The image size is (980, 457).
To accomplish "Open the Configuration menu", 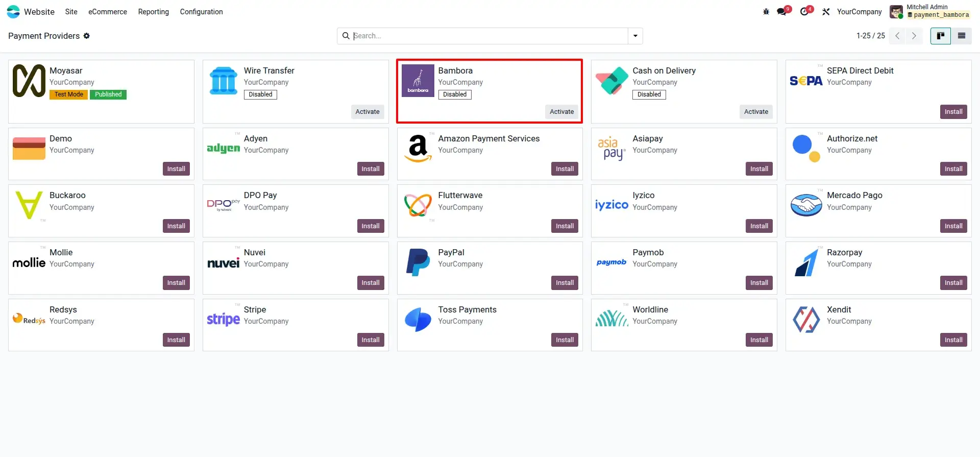I will (202, 12).
